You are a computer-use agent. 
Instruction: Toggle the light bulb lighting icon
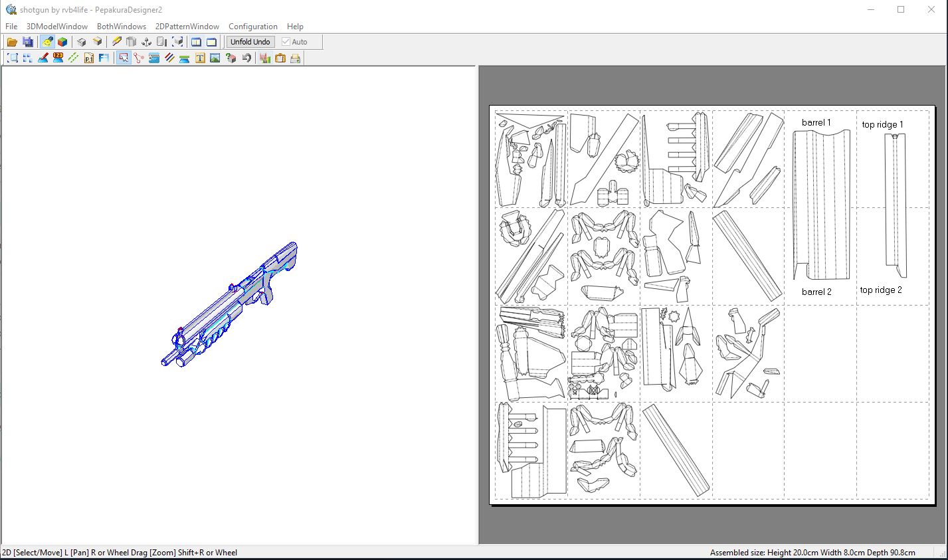pos(47,42)
